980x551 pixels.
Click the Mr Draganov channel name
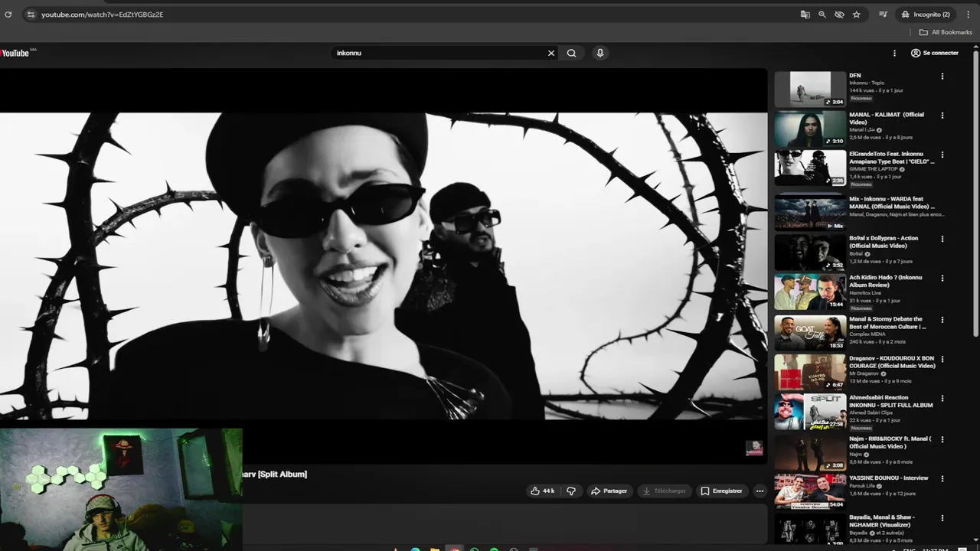click(x=864, y=373)
